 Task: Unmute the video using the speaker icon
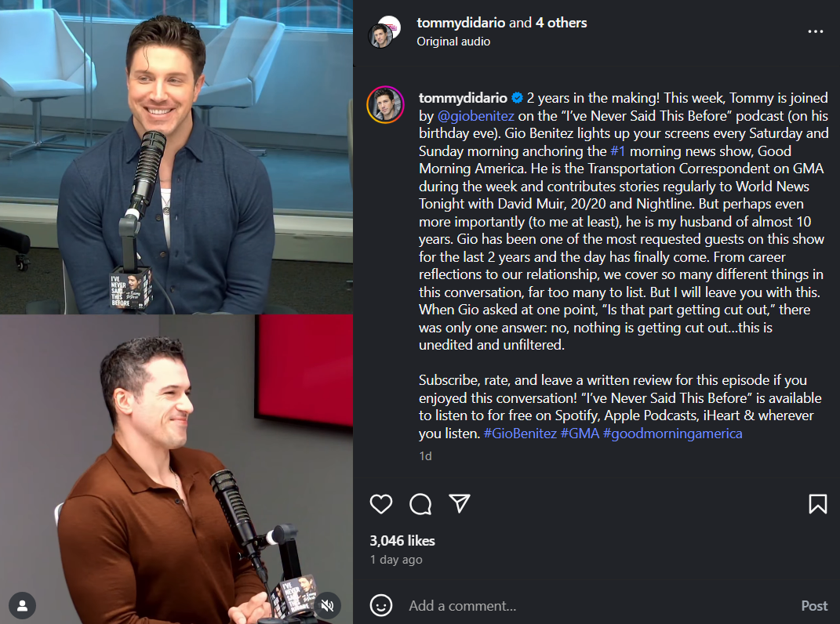click(x=327, y=606)
